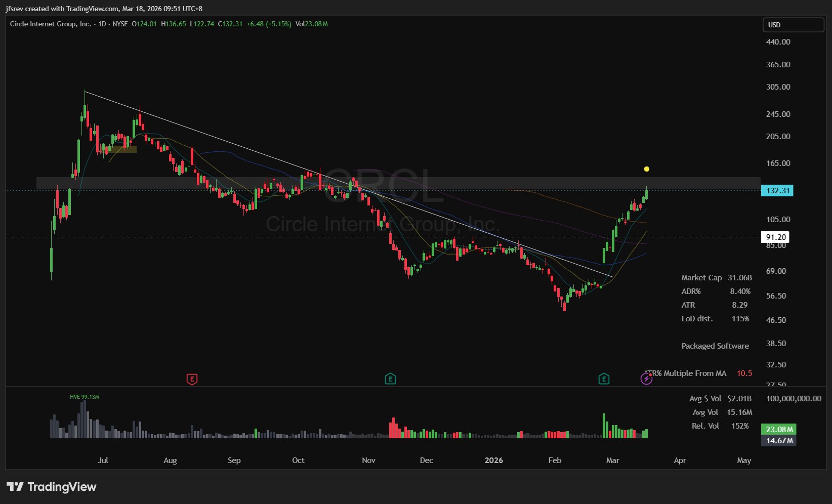This screenshot has height=504, width=832.
Task: Click the green 23.08M volume label
Action: 779,429
